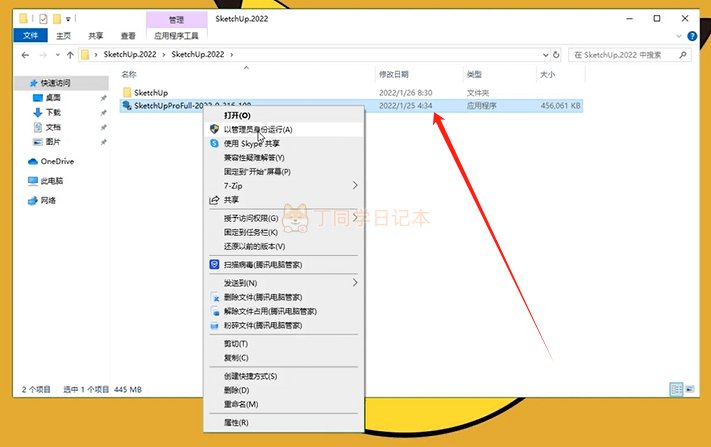Sort by the 类型 column header
Viewport: 711px width, 447px height.
click(474, 74)
